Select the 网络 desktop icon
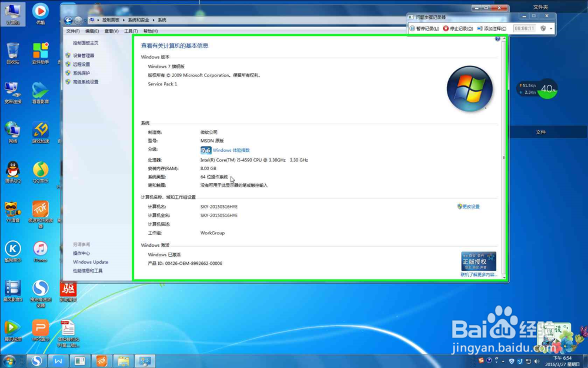Viewport: 588px width, 368px height. [13, 132]
